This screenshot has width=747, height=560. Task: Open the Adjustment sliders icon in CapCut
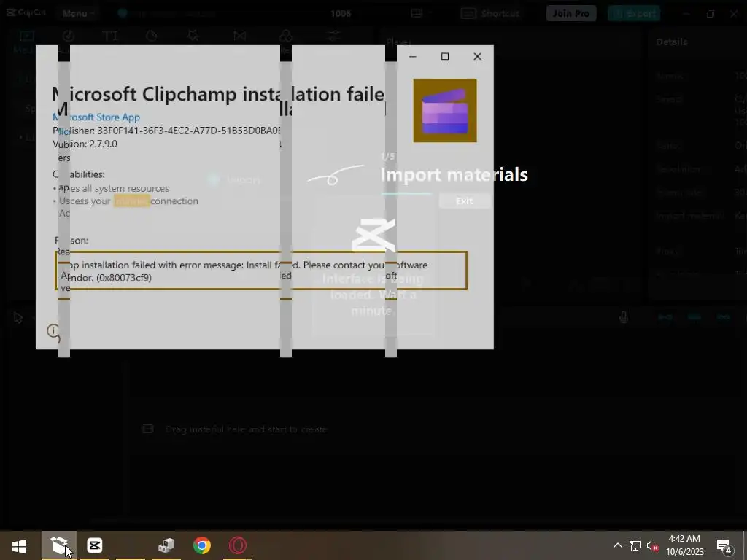[334, 36]
